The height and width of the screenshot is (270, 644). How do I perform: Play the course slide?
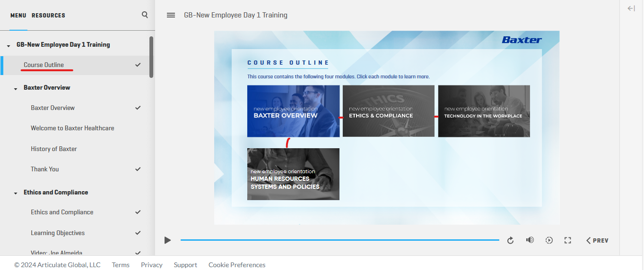pyautogui.click(x=167, y=240)
